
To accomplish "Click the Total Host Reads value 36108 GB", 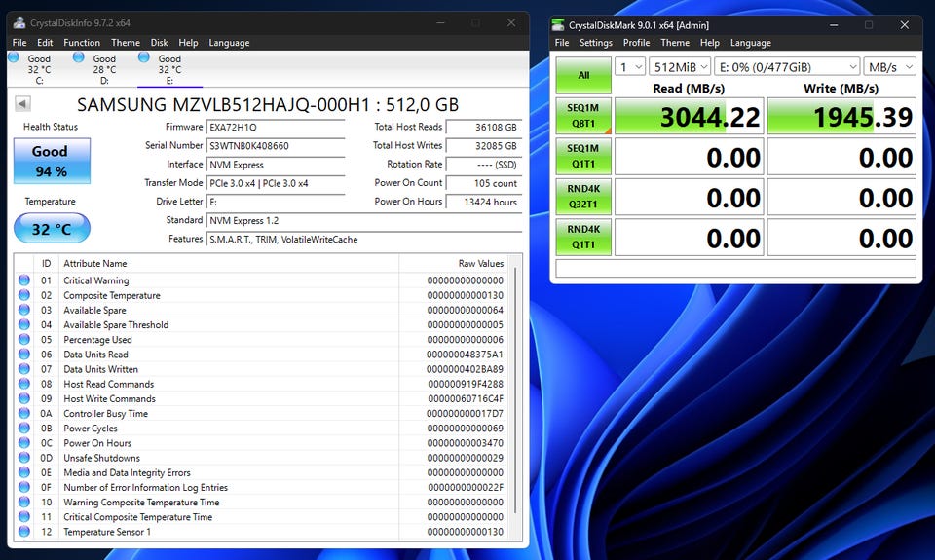I will pos(484,127).
